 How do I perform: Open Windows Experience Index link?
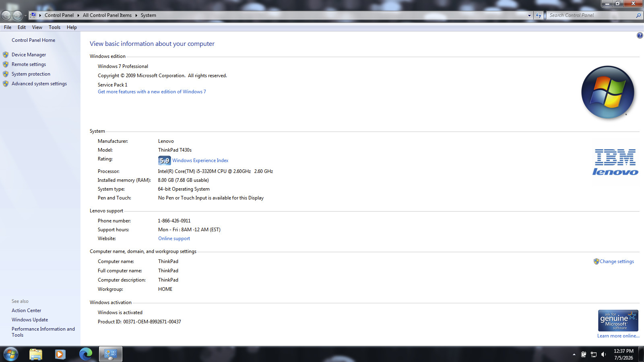tap(200, 160)
